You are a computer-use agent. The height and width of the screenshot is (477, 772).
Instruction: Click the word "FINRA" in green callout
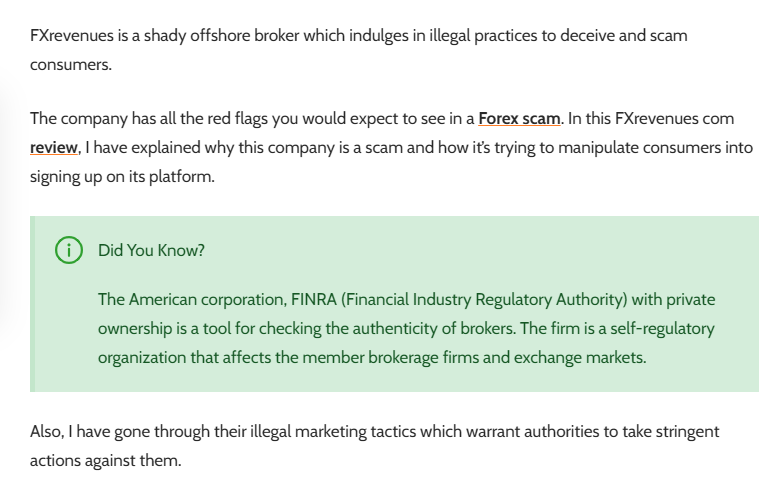(314, 299)
